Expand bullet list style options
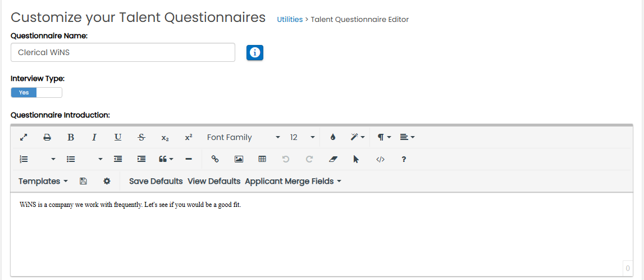Screen dimensions: 644x280 100,159
